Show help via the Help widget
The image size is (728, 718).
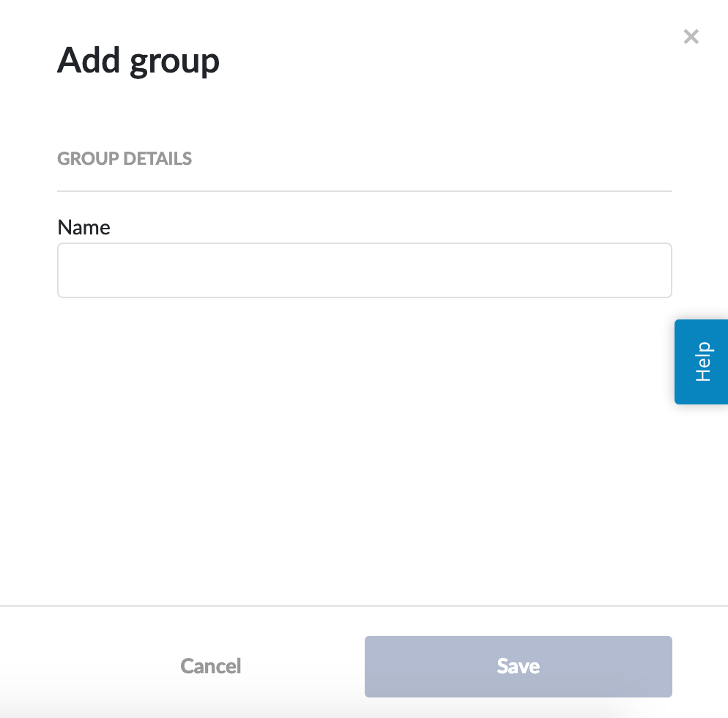pos(702,361)
